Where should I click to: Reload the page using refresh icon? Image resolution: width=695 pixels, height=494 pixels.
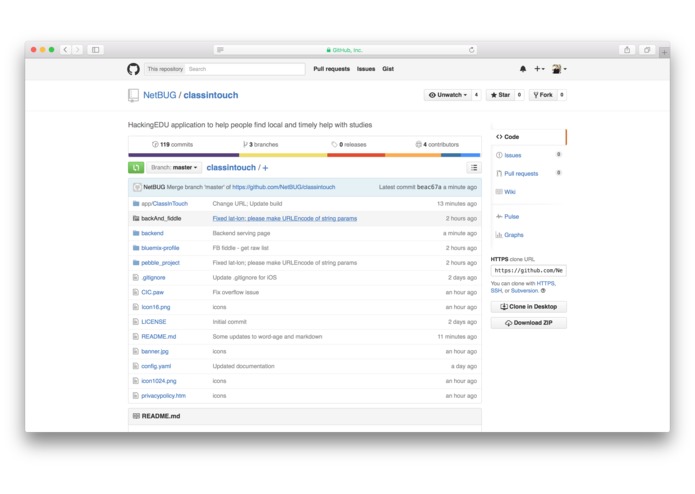[471, 50]
